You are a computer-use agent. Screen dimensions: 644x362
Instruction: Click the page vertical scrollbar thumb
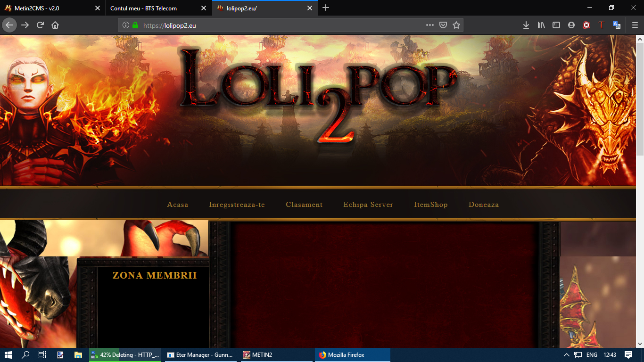[640, 99]
